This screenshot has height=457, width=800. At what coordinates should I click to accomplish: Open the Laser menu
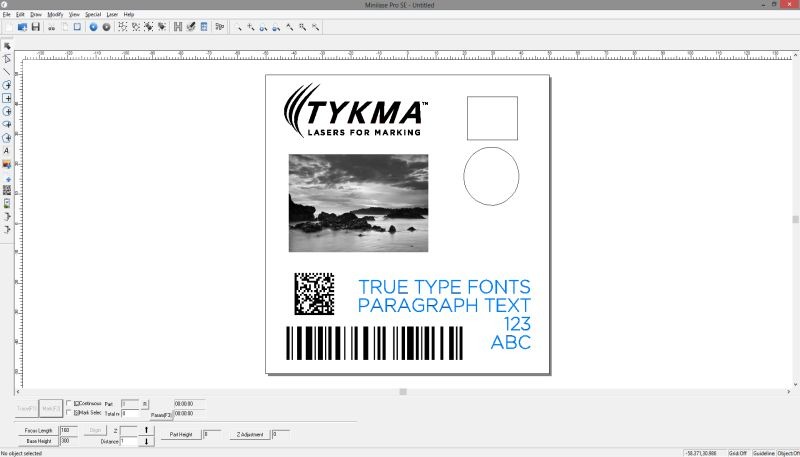[112, 14]
